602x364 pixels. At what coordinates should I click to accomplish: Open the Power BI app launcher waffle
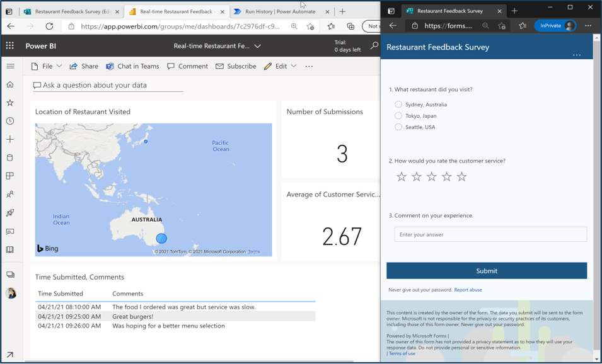coord(10,46)
